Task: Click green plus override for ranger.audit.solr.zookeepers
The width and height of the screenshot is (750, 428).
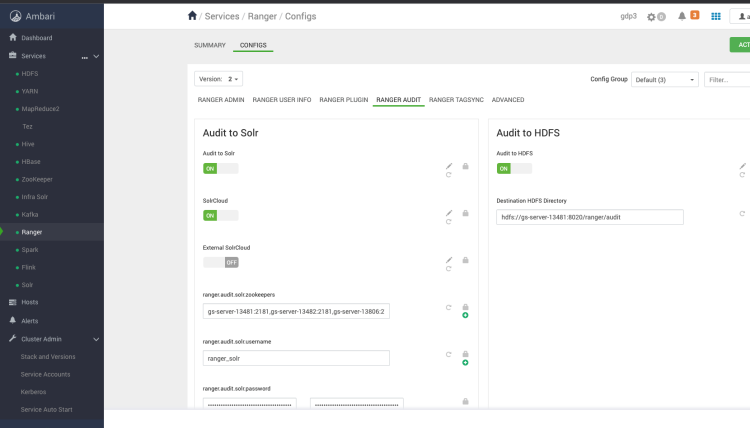Action: [465, 315]
